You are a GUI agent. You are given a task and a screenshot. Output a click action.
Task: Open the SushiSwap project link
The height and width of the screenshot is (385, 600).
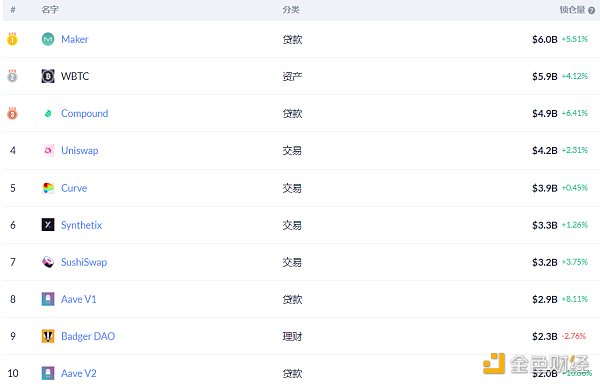pos(84,262)
